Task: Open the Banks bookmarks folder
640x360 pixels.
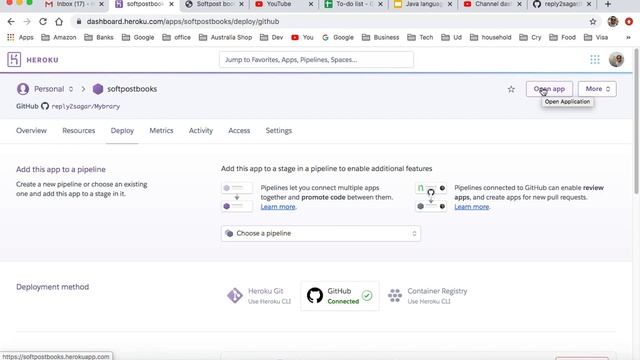Action: coord(99,37)
